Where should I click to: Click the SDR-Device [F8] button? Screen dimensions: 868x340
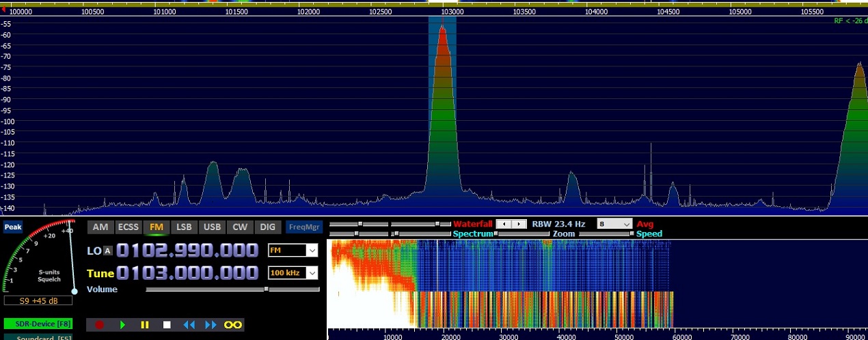coord(38,324)
